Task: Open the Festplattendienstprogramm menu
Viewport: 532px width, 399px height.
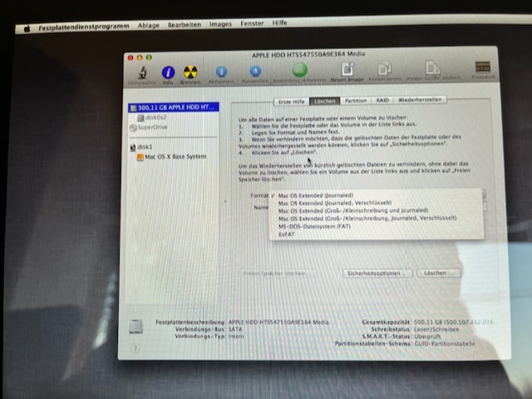Action: coord(84,27)
